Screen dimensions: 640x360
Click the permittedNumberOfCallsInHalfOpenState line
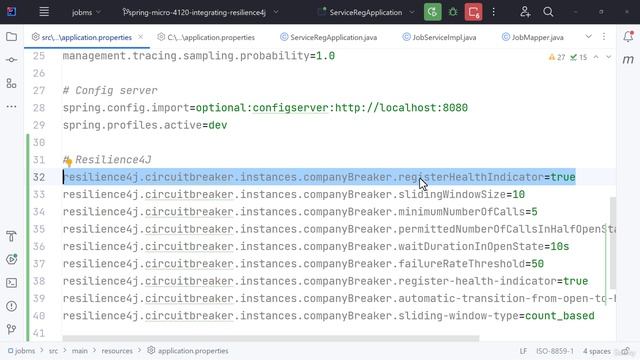339,229
